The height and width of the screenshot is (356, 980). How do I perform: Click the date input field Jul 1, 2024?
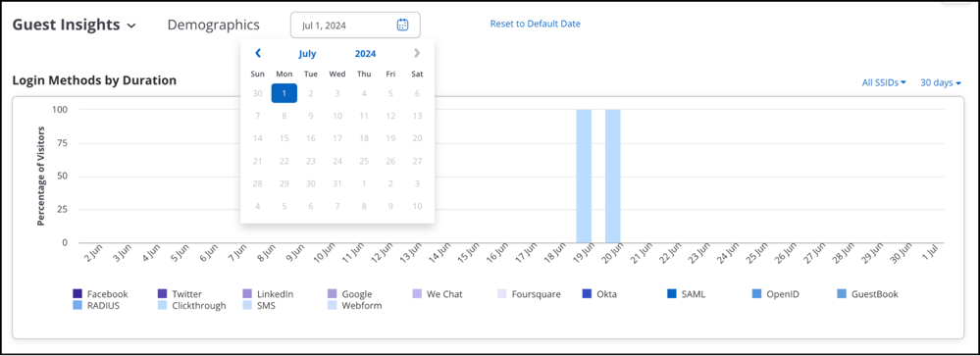[355, 25]
